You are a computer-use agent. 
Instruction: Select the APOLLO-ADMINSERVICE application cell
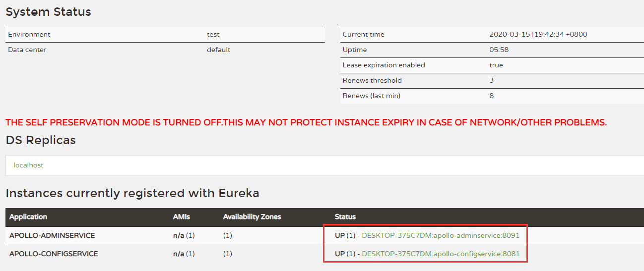pos(52,235)
